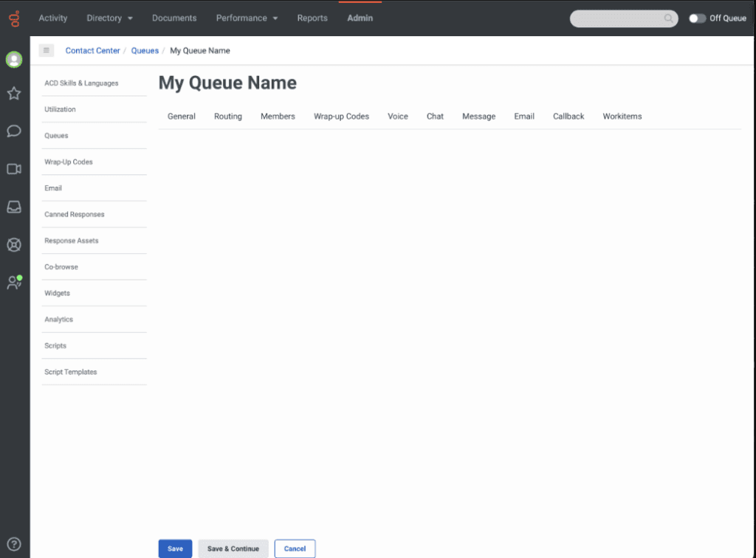
Task: Click the Cancel button
Action: (295, 548)
